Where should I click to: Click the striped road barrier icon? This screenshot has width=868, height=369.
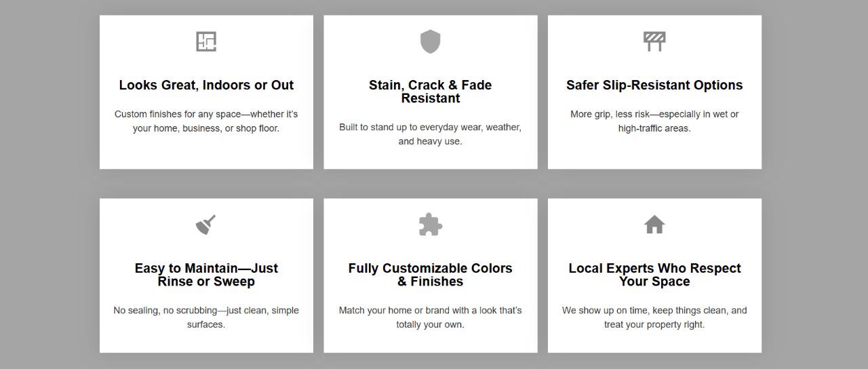tap(654, 41)
